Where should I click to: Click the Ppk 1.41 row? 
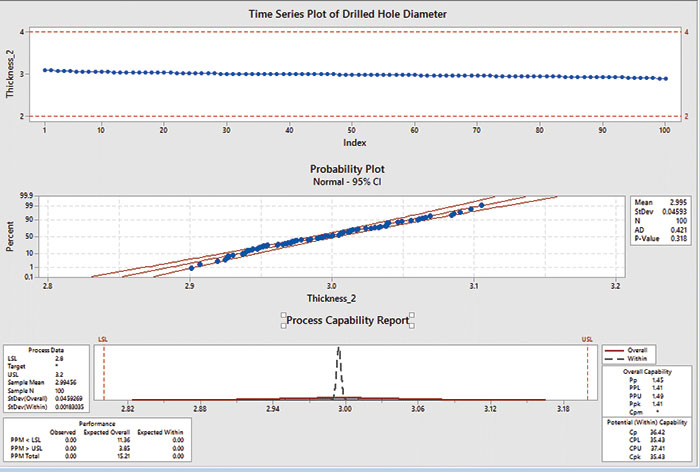646,404
